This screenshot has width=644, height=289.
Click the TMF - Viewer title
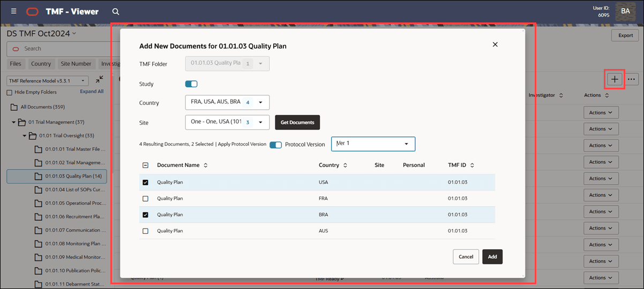point(72,11)
